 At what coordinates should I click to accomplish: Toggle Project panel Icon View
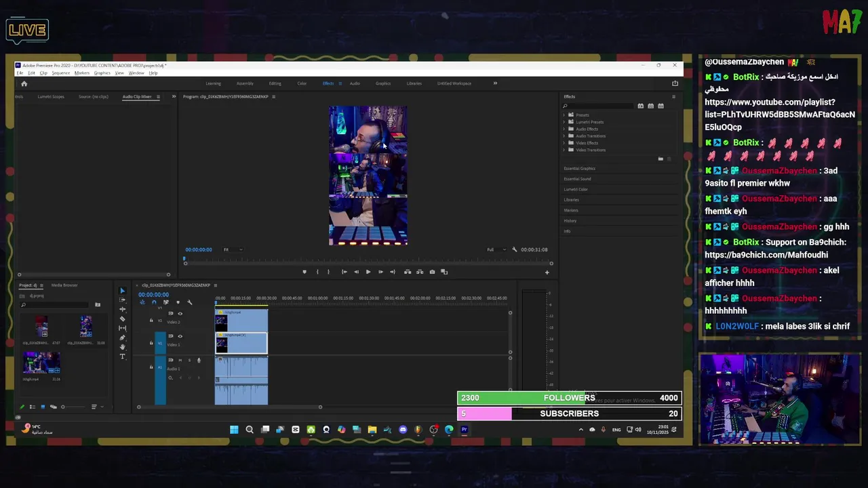[43, 407]
